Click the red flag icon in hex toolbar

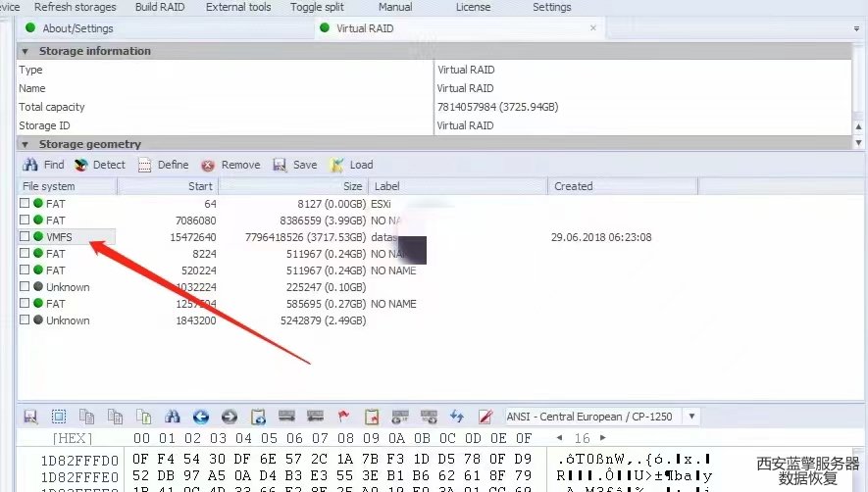[343, 417]
